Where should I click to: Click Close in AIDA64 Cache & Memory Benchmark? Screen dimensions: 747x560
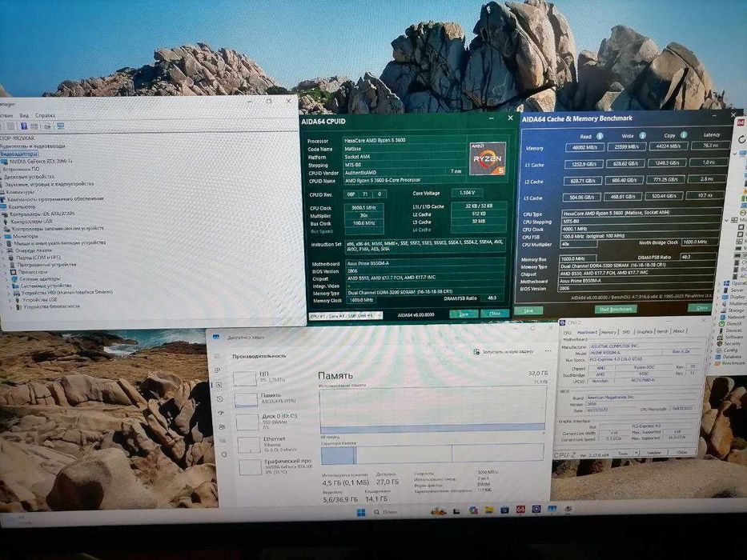pos(701,308)
